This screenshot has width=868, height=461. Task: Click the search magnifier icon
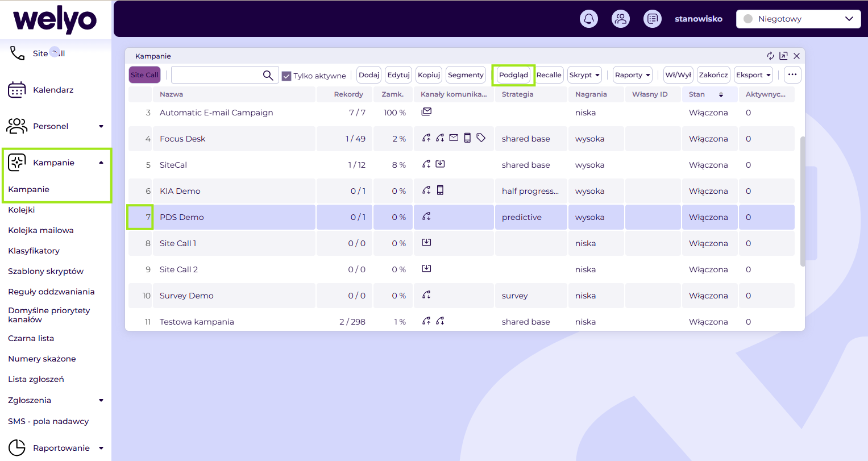268,75
